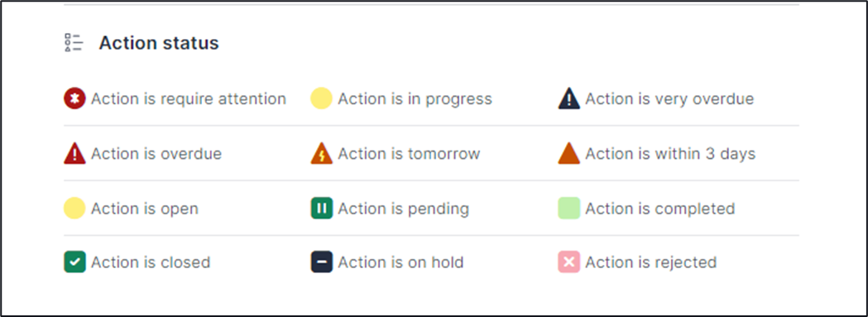Viewport: 868px width, 317px height.
Task: Click the 'Action is very overdue' label
Action: (669, 98)
